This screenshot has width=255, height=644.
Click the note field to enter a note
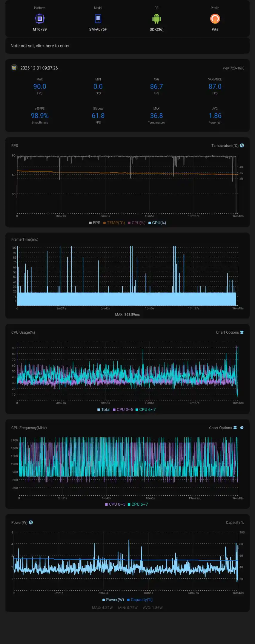pos(127,46)
